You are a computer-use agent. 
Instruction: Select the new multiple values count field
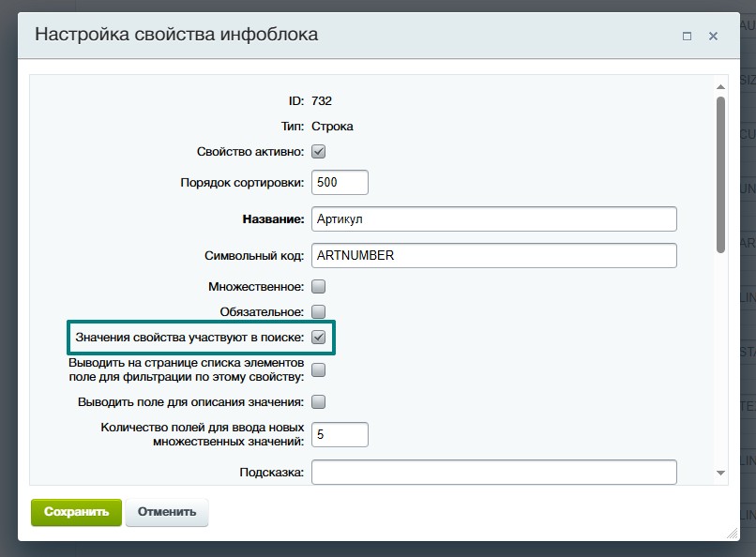coord(340,435)
